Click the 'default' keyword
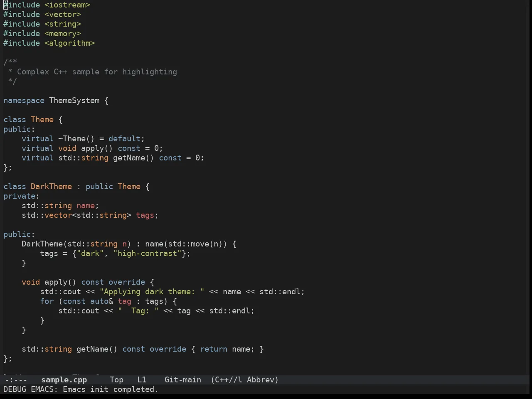 point(125,139)
